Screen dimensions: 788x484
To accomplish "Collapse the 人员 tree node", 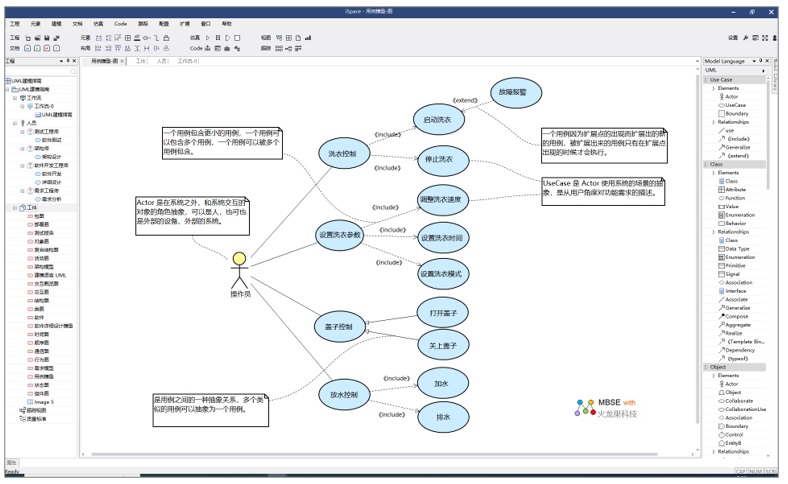I will [15, 123].
